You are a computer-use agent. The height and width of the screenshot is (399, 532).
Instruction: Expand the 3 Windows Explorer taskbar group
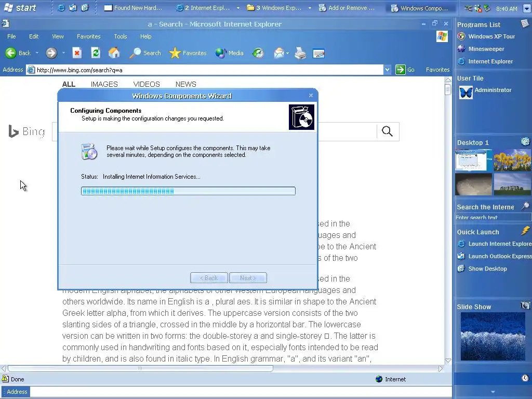tap(310, 8)
